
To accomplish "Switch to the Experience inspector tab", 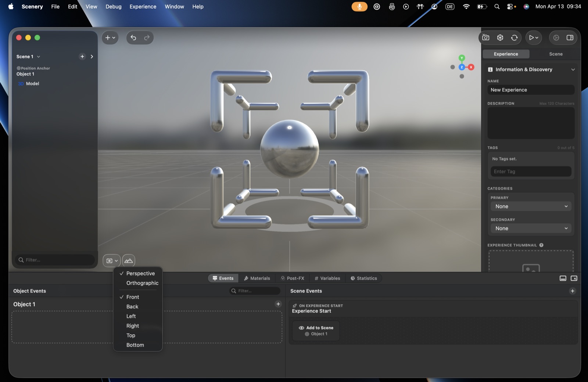I will coord(506,54).
